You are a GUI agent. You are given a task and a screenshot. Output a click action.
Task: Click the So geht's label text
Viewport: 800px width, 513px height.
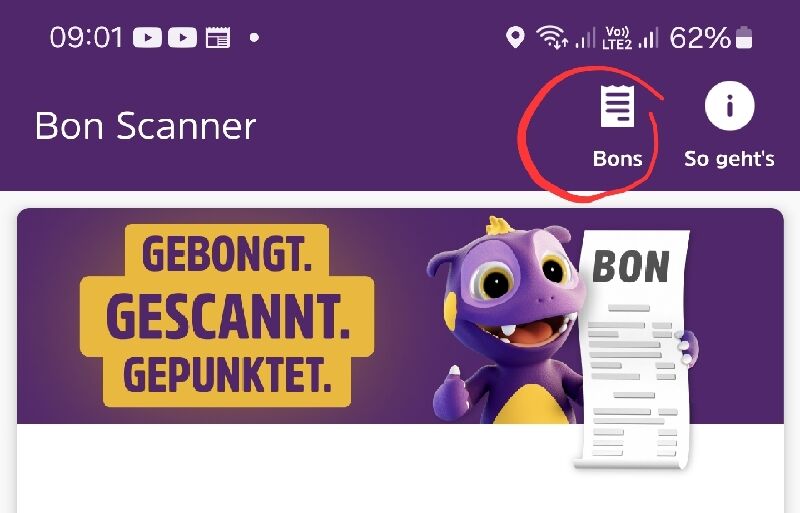[x=730, y=159]
